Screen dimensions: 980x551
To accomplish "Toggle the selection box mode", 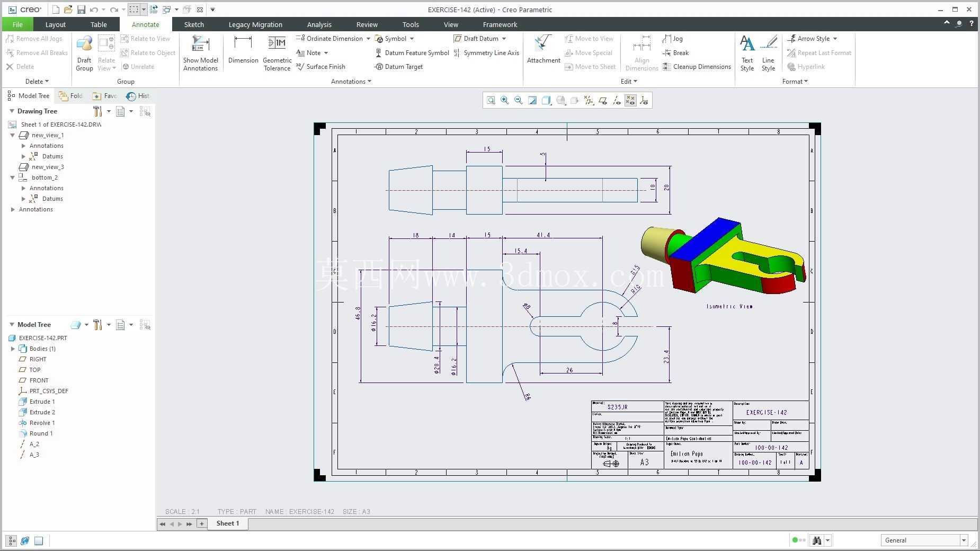I will click(x=133, y=10).
